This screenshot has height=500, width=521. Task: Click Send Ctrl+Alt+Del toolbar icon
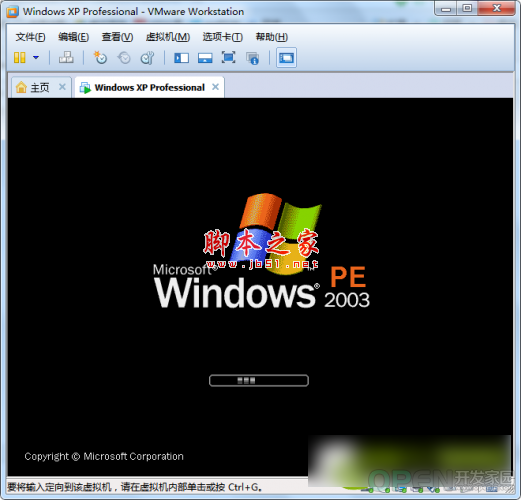[x=66, y=58]
